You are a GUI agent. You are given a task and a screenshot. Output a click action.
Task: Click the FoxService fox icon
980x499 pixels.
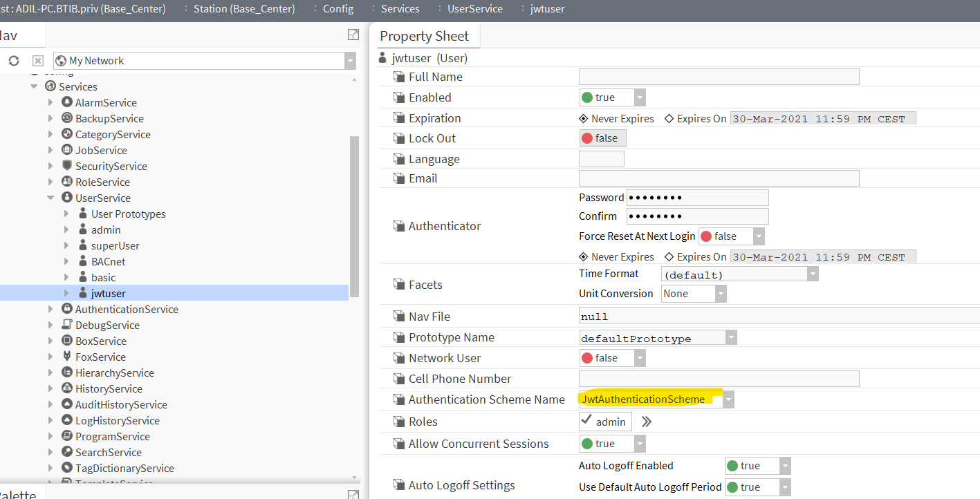click(x=67, y=357)
